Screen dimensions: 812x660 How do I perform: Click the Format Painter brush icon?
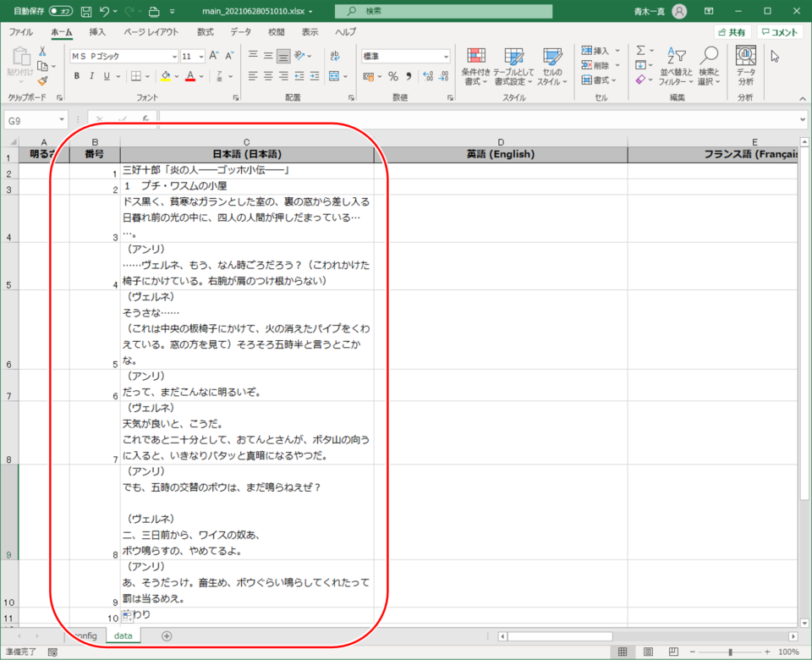(42, 80)
